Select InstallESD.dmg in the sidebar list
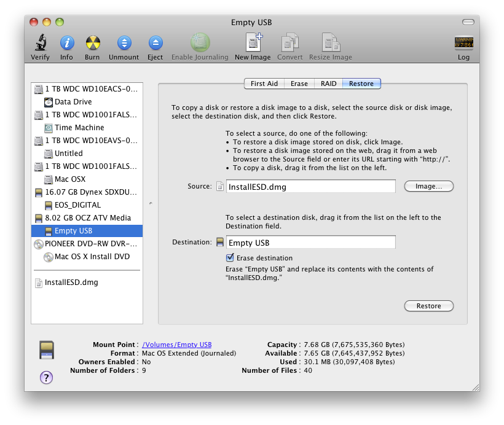504x425 pixels. click(x=71, y=283)
